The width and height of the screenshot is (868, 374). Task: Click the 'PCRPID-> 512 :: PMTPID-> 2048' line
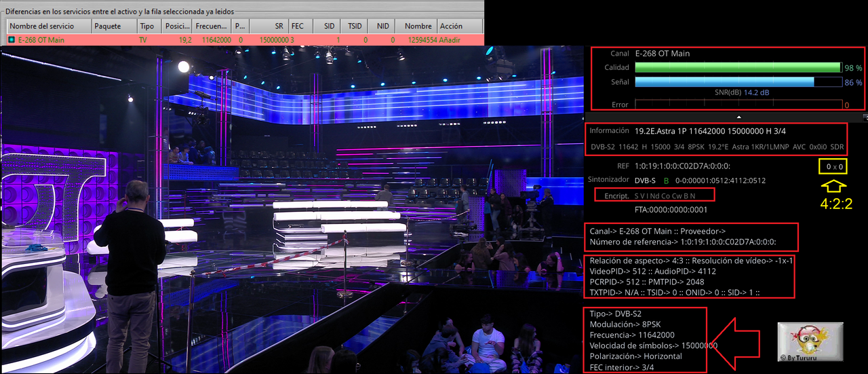(x=647, y=282)
